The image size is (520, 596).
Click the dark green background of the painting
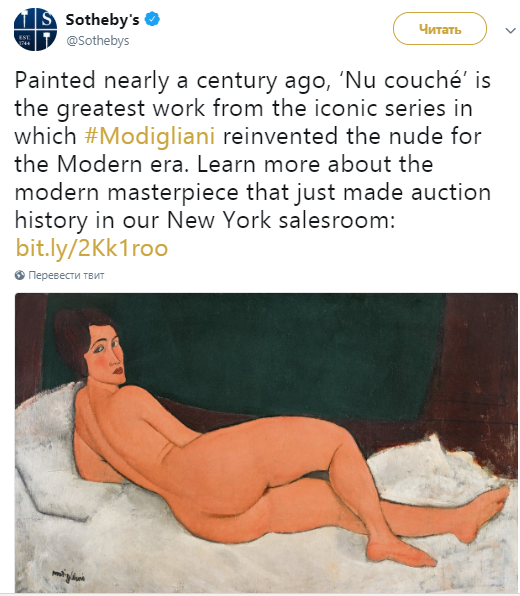pyautogui.click(x=289, y=350)
